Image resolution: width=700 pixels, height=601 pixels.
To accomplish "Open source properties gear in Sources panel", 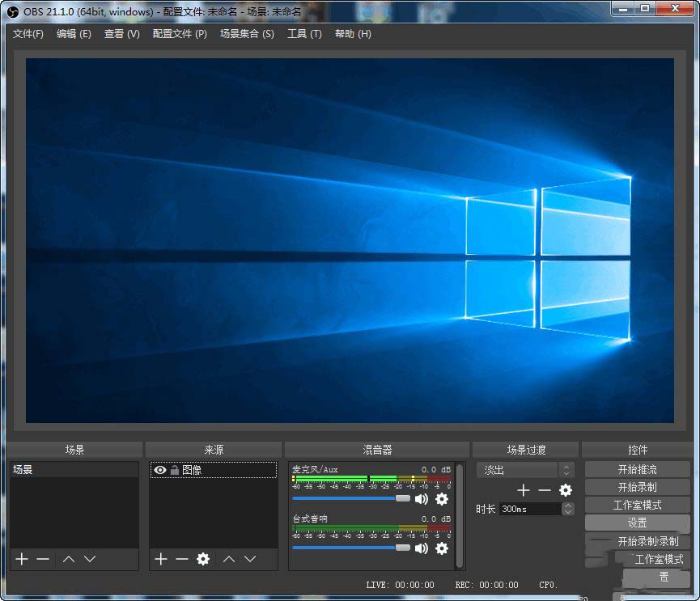I will point(203,559).
